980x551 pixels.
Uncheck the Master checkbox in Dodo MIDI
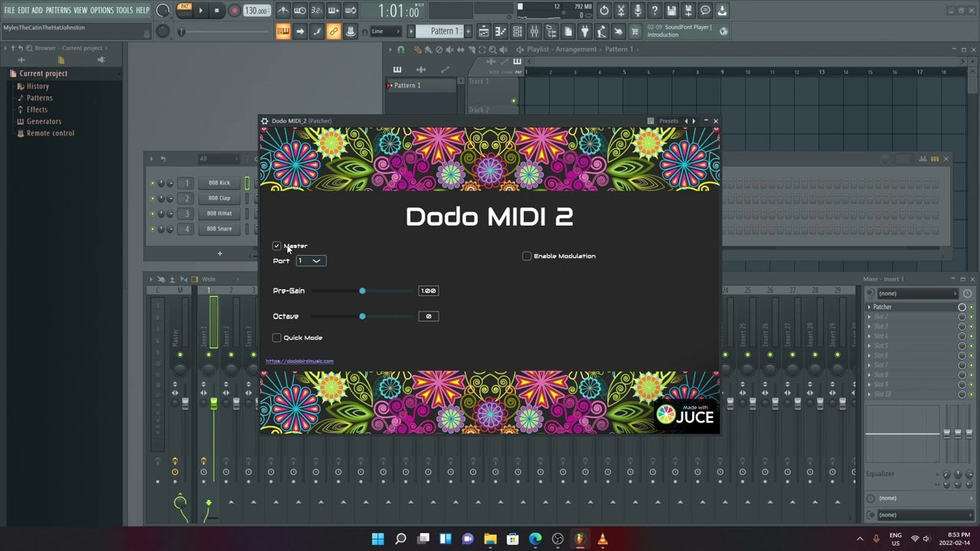click(x=276, y=246)
